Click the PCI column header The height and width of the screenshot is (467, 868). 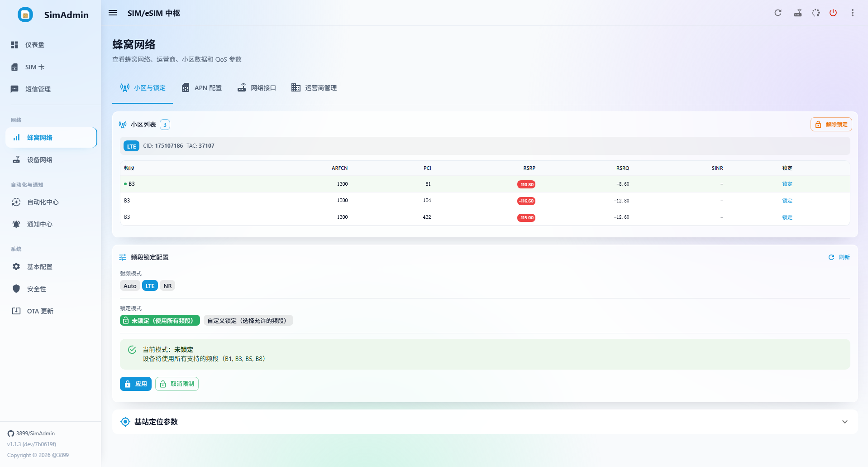coord(427,168)
